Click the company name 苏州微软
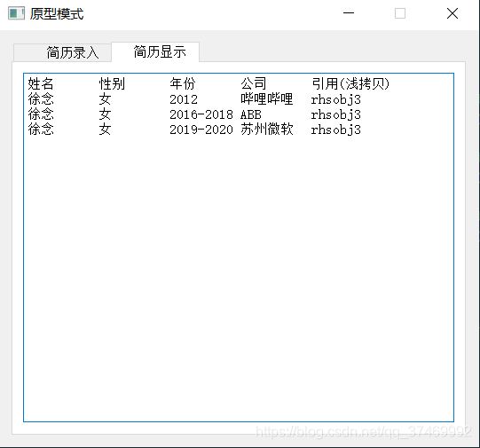Image resolution: width=480 pixels, height=448 pixels. (x=267, y=130)
